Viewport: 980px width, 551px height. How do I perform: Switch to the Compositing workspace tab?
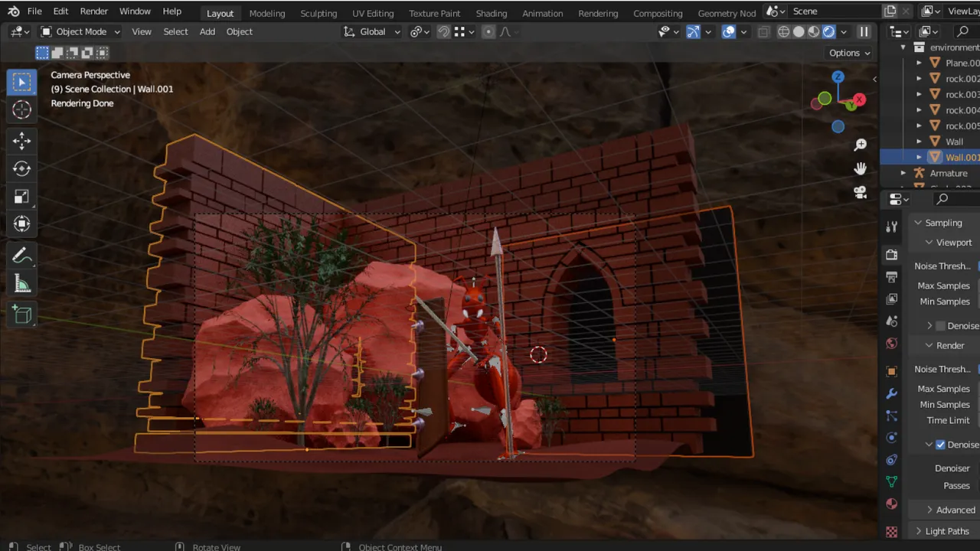[658, 13]
